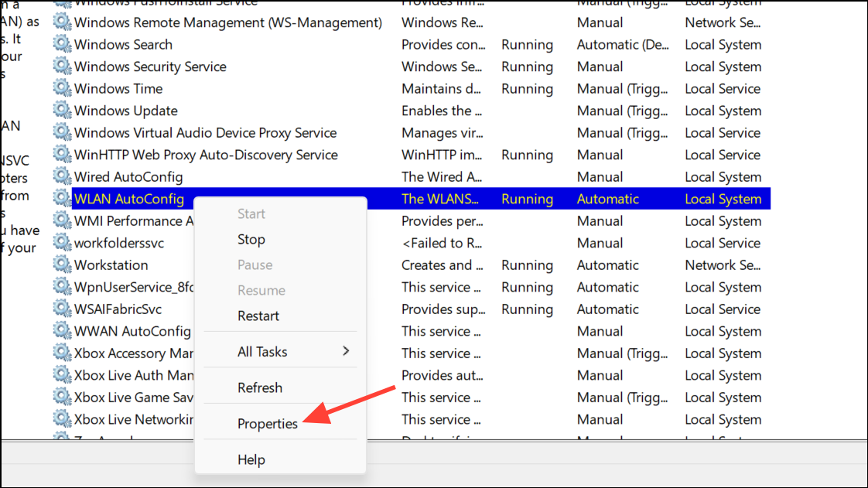Select the WSAIFabricSvc service name

click(x=118, y=309)
